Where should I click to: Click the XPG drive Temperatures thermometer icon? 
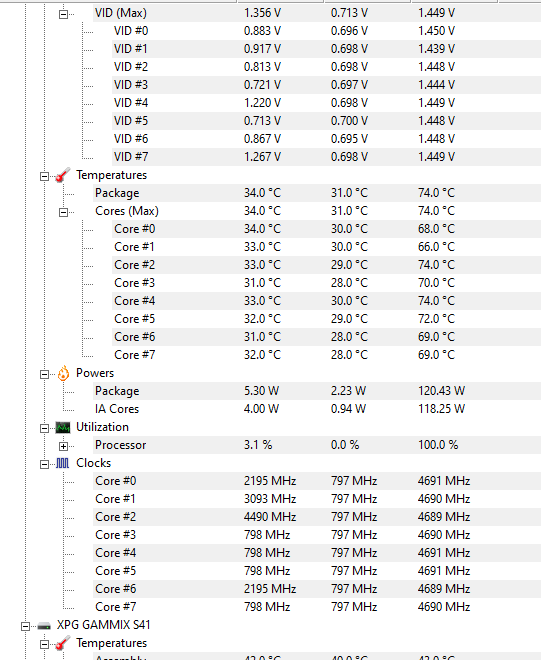[x=63, y=644]
